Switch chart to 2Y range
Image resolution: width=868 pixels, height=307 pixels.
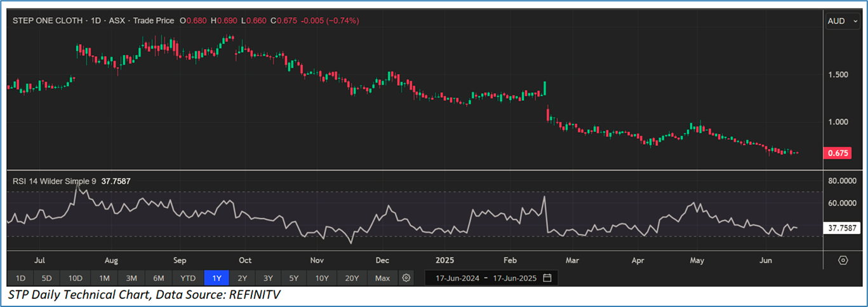click(x=242, y=278)
